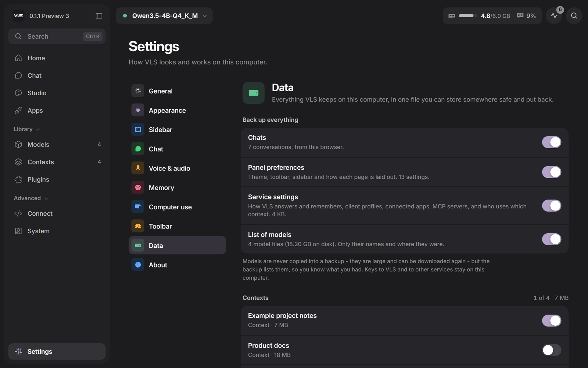Open the General settings sliders icon

138,91
